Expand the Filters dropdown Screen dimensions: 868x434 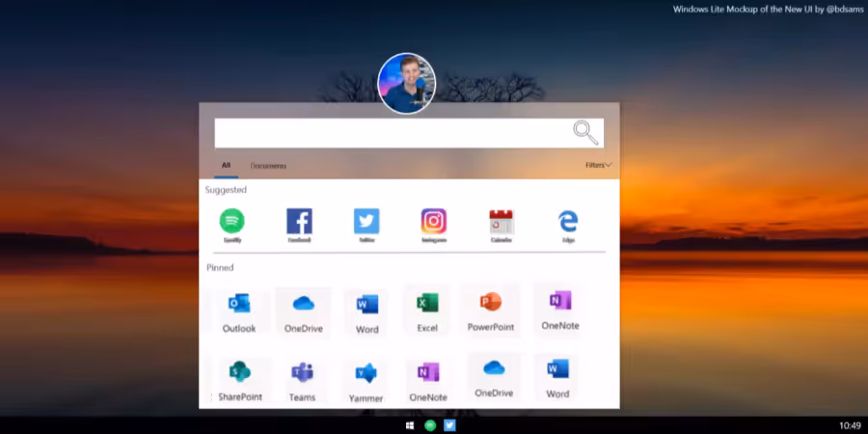tap(598, 165)
